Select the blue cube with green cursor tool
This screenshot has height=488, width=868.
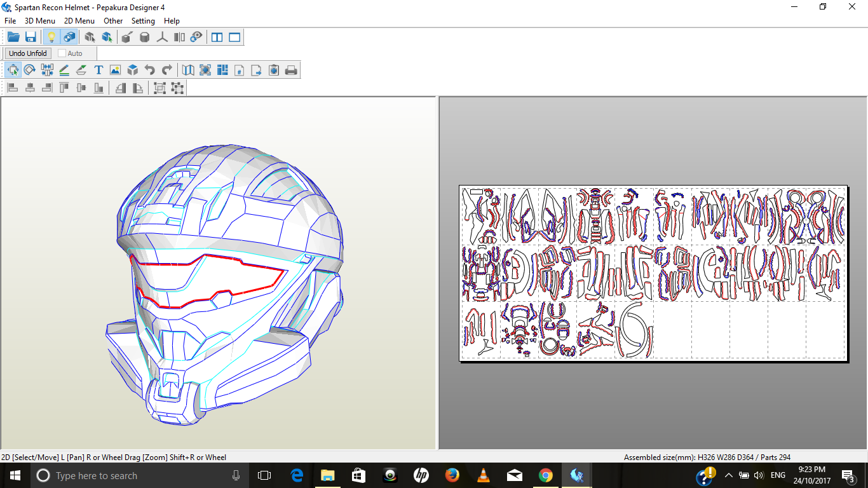point(107,37)
